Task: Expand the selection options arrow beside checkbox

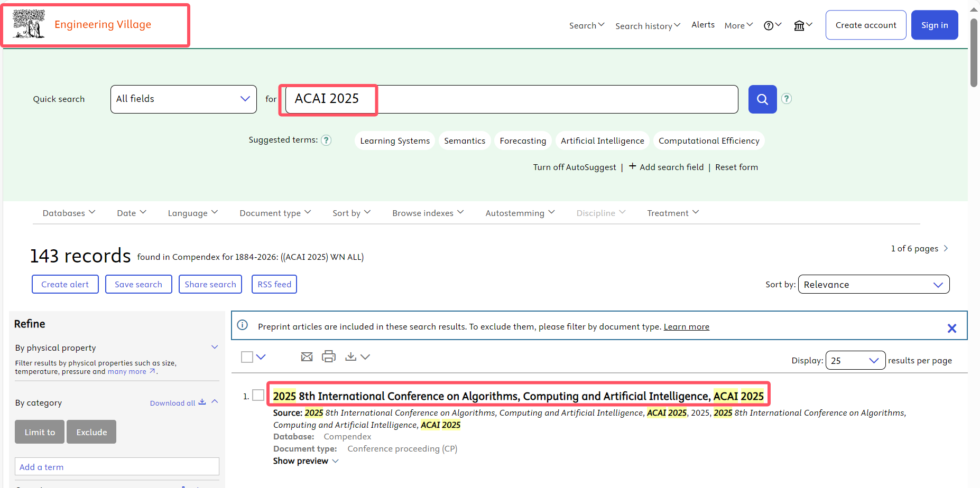Action: 261,357
